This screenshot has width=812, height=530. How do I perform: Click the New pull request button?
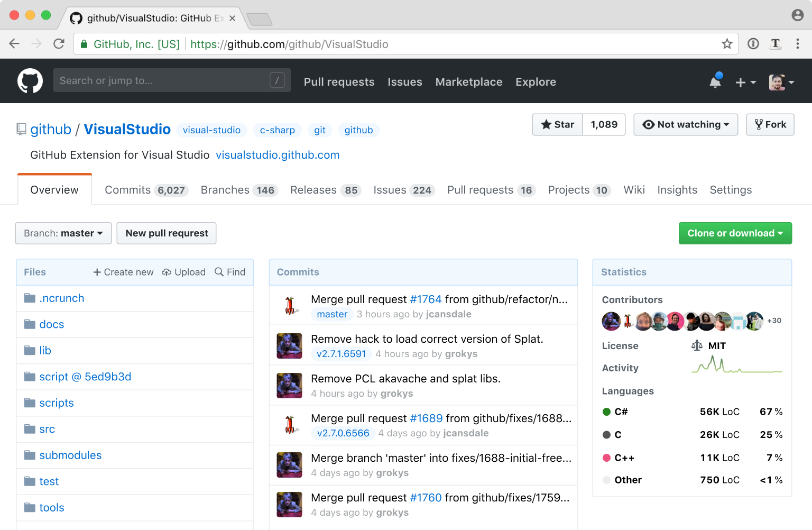[x=167, y=233]
